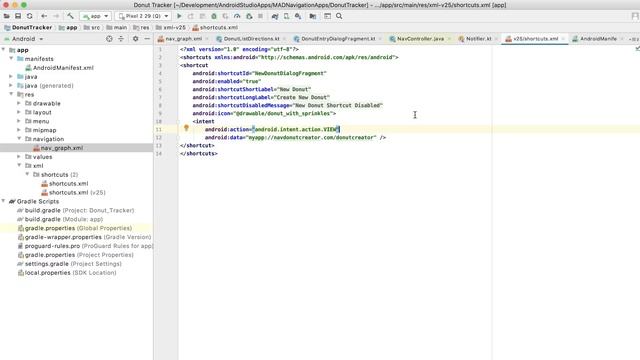
Task: Collapse the shortcuts (2) node arrow
Action: pos(27,174)
